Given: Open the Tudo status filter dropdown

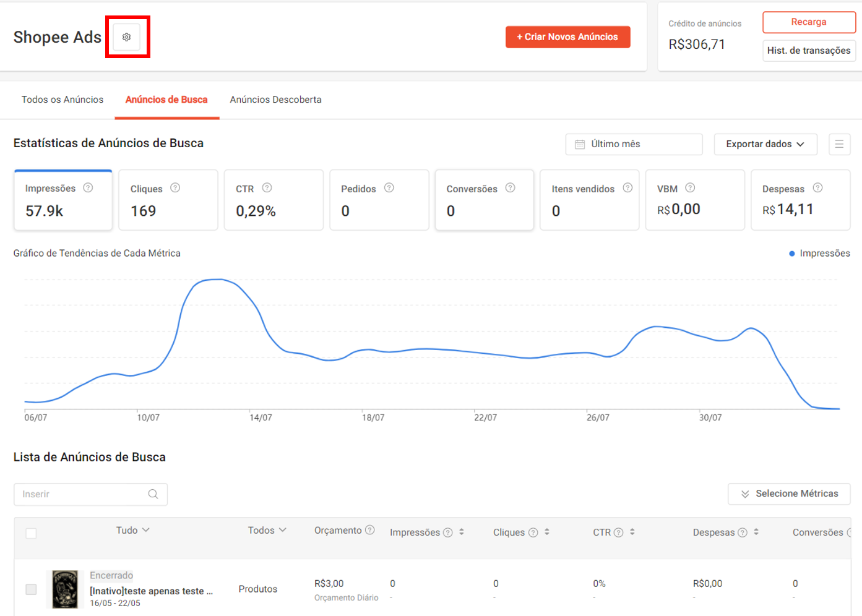Looking at the screenshot, I should pyautogui.click(x=133, y=530).
